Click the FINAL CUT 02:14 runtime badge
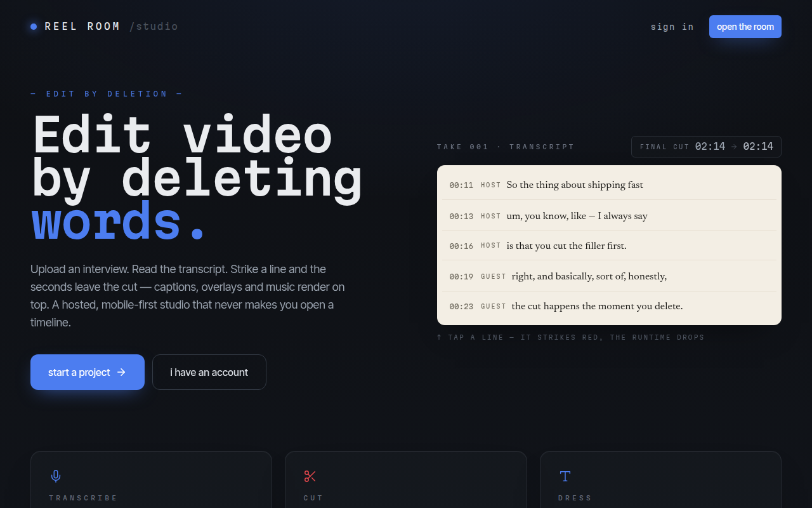812x508 pixels. point(706,147)
